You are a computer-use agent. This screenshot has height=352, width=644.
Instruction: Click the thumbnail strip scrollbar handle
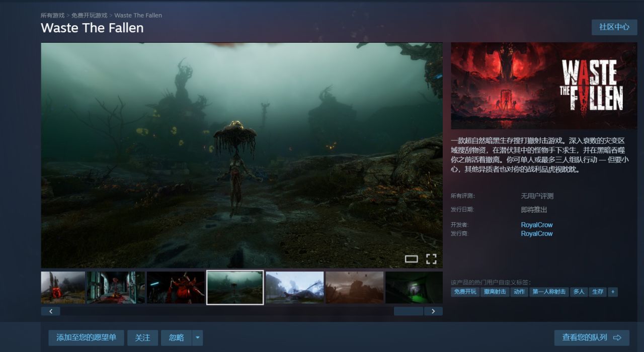[409, 311]
